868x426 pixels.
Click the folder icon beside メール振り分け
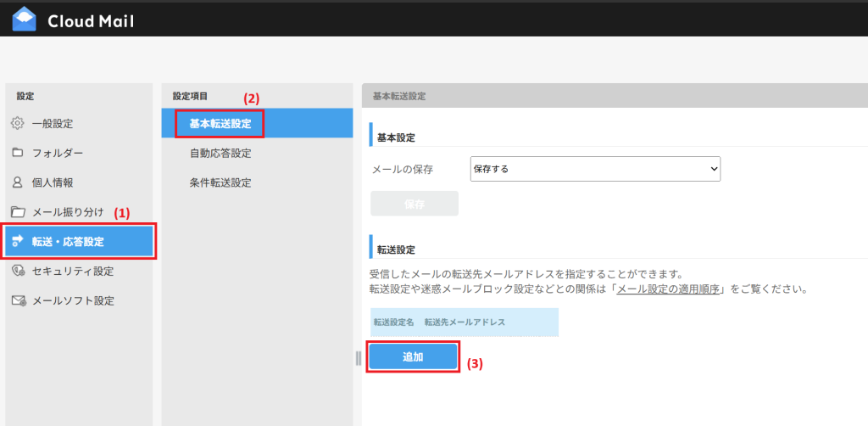coord(17,212)
